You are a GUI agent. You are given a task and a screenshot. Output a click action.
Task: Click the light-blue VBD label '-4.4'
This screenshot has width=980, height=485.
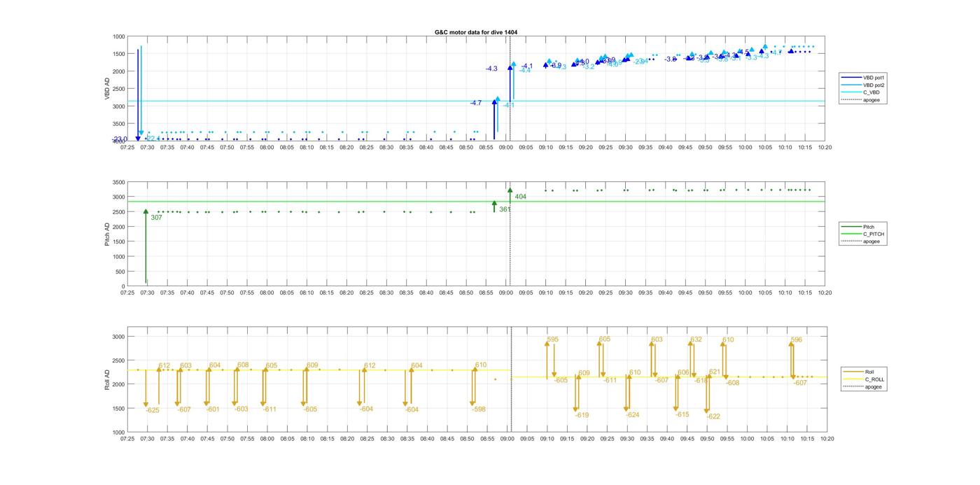coord(524,70)
